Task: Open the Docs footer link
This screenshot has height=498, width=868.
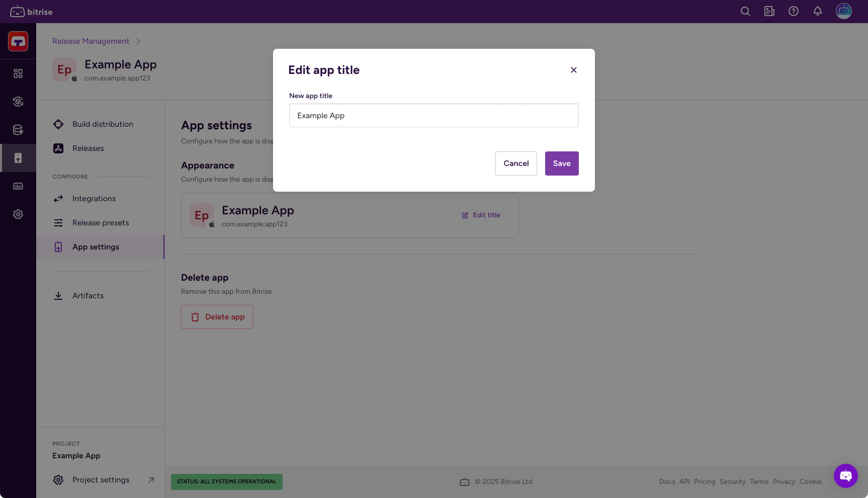Action: 667,482
